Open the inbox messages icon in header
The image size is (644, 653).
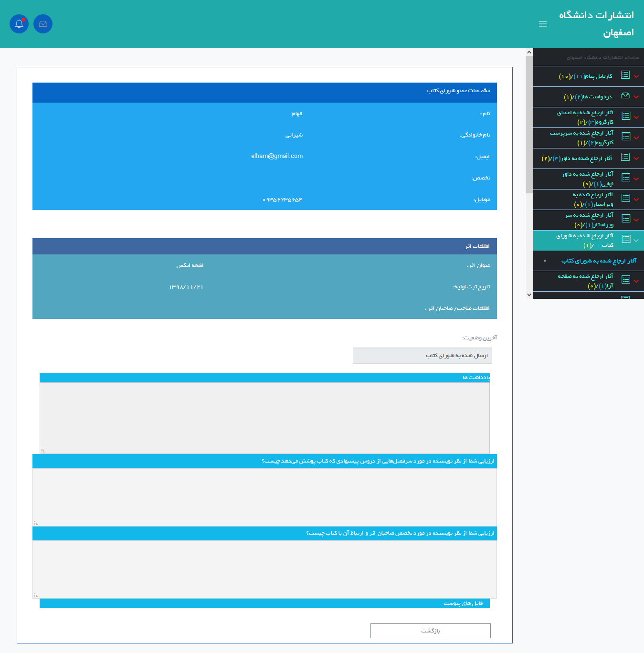point(43,24)
